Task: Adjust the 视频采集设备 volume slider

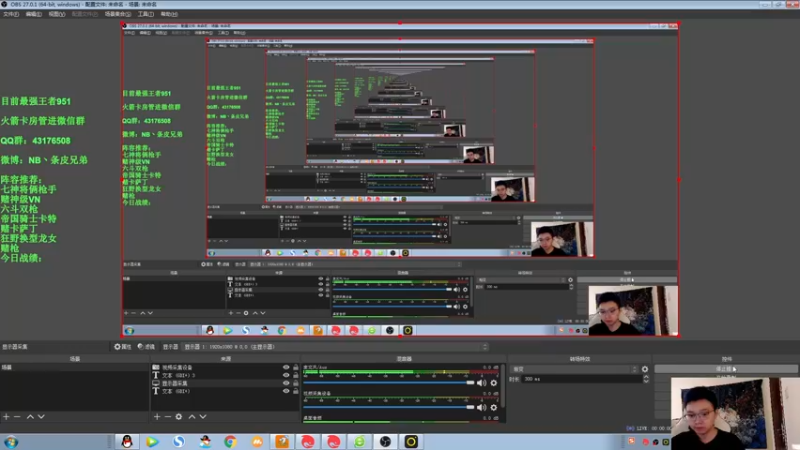Action: point(389,407)
